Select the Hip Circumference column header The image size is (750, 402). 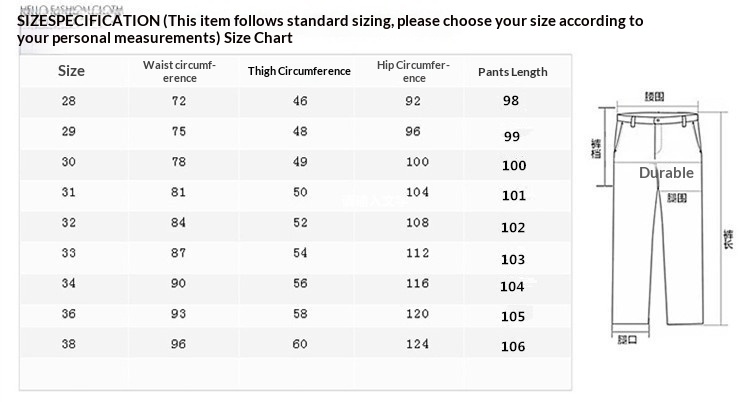tap(413, 71)
